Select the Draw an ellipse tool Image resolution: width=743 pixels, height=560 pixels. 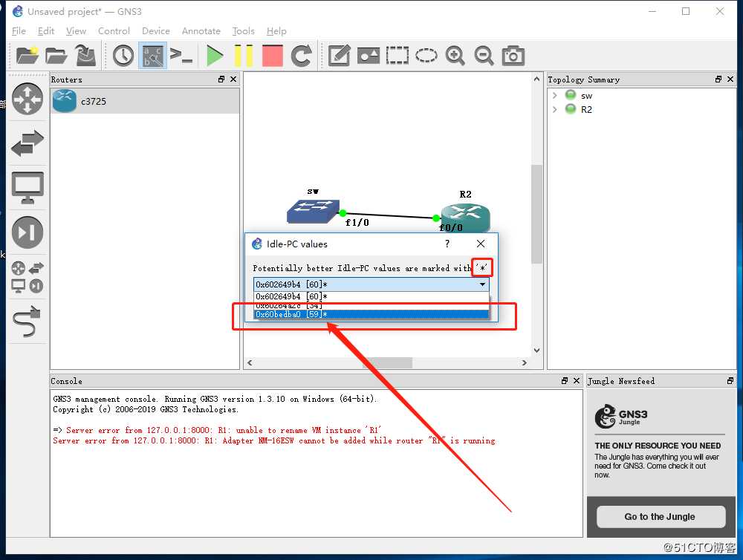pos(426,56)
